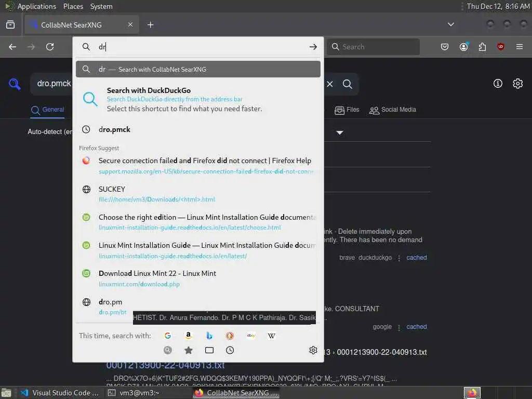Switch to the Files category tab
The image size is (532, 399).
click(347, 110)
